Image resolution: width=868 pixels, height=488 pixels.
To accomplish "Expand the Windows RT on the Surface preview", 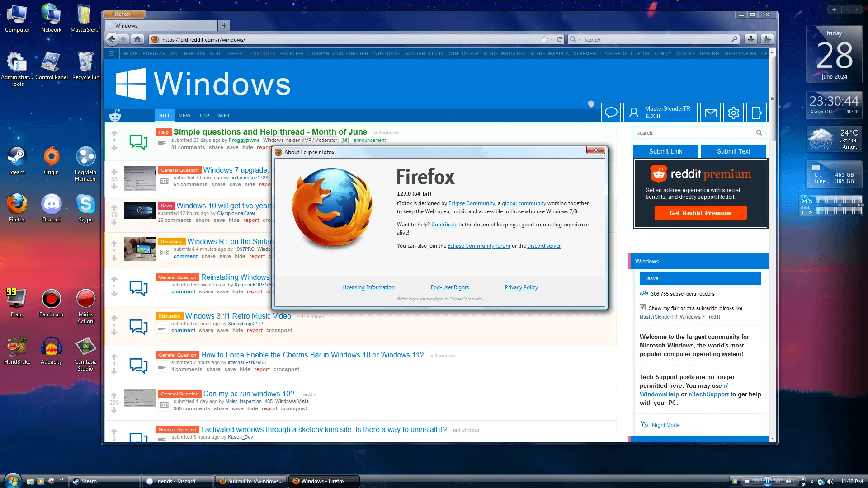I will coord(165,253).
